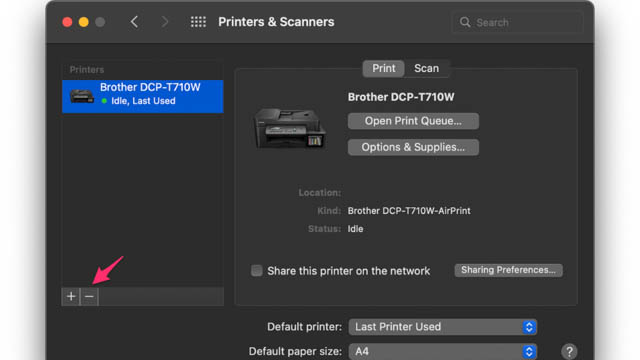Click the red close window button
This screenshot has width=640, height=360.
pos(67,22)
